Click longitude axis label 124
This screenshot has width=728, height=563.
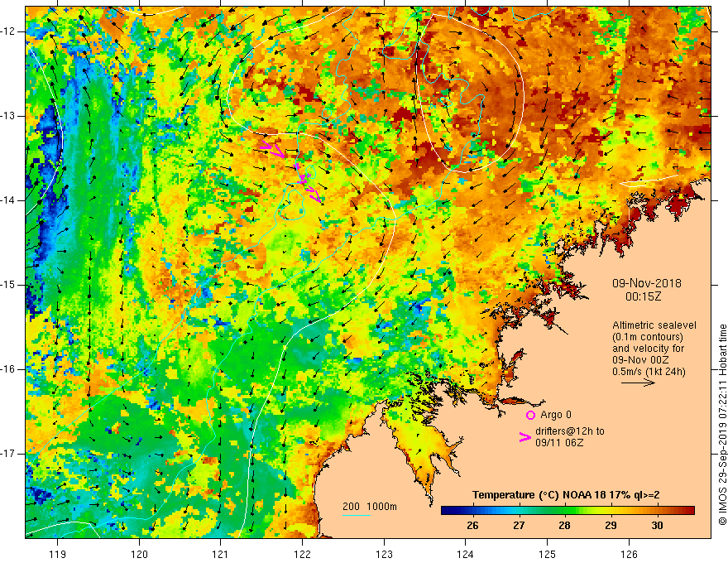[466, 554]
